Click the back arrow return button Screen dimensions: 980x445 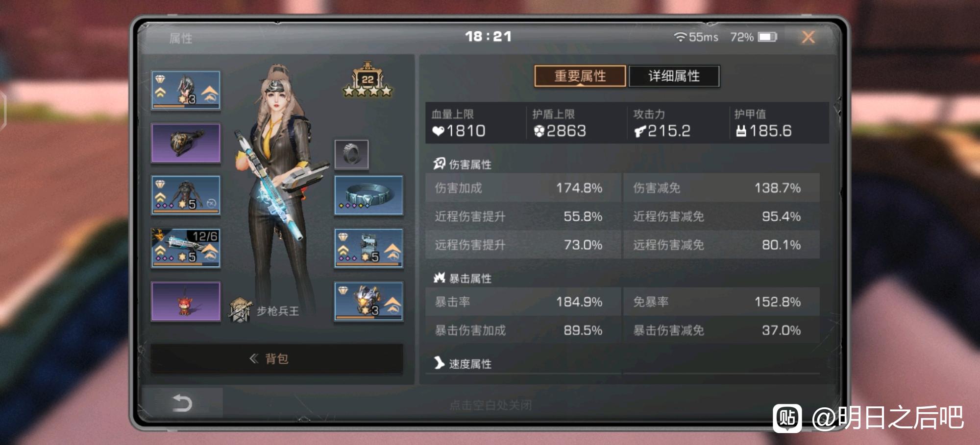click(x=182, y=403)
